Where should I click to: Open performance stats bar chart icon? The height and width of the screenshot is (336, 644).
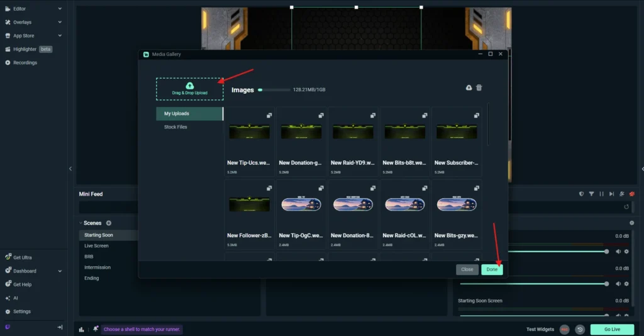(81, 330)
